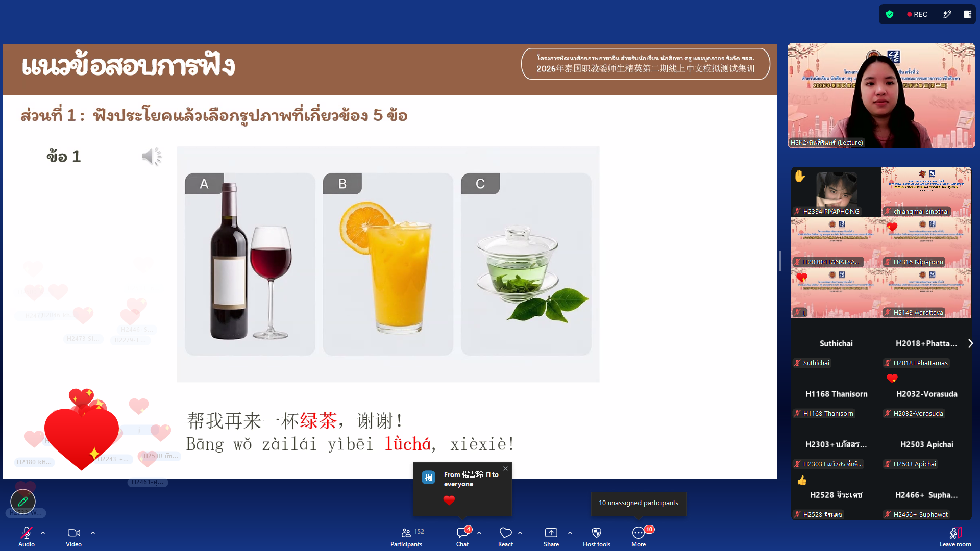Play the speaker audio icon on slide
980x551 pixels.
coord(152,157)
